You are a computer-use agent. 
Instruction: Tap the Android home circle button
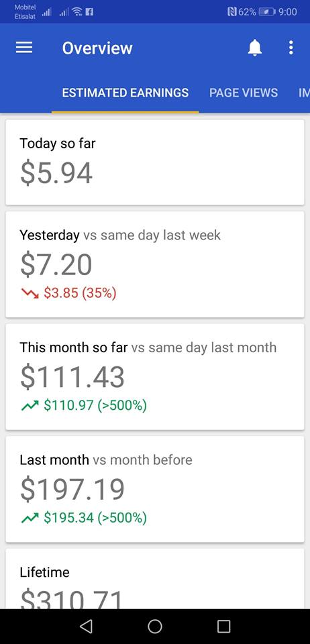(155, 627)
